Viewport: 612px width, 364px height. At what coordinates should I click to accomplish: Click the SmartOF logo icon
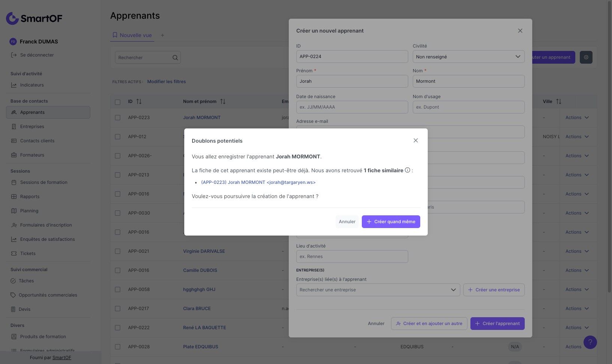[x=12, y=18]
